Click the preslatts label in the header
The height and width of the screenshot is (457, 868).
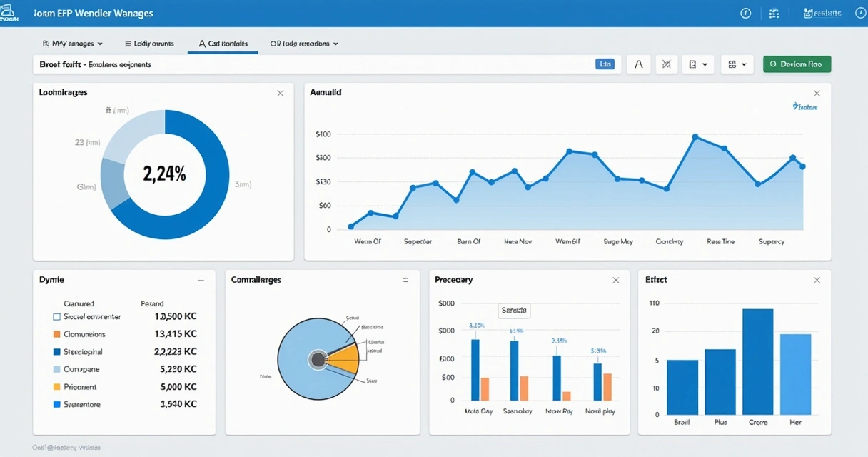coord(828,13)
